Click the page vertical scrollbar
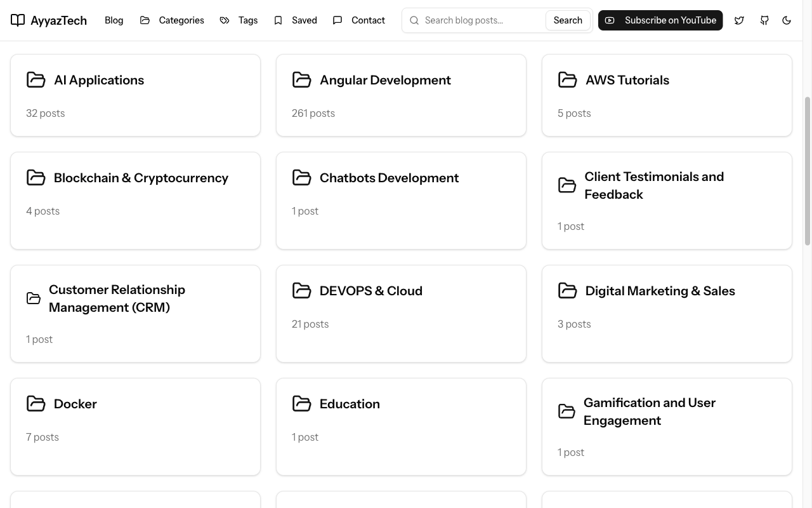The height and width of the screenshot is (508, 812). [x=808, y=171]
